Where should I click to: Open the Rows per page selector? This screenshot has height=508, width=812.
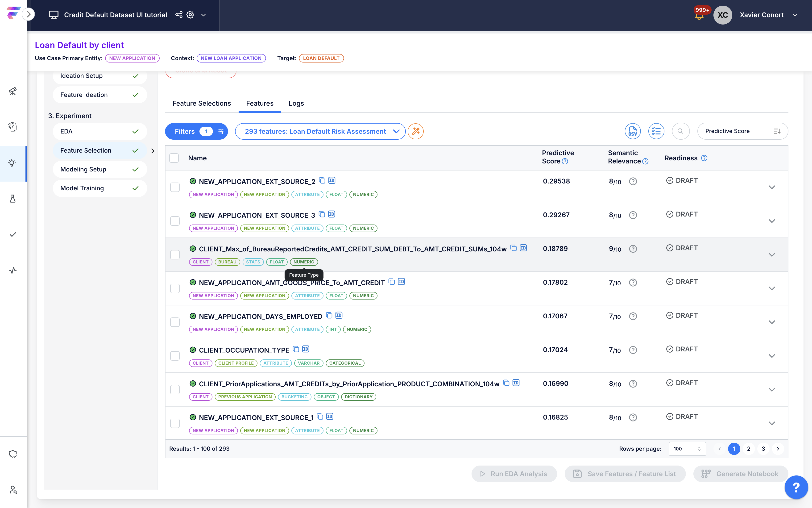[687, 449]
